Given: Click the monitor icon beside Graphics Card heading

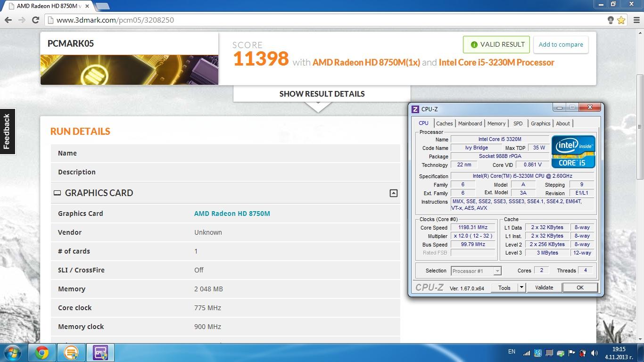Looking at the screenshot, I should 57,193.
